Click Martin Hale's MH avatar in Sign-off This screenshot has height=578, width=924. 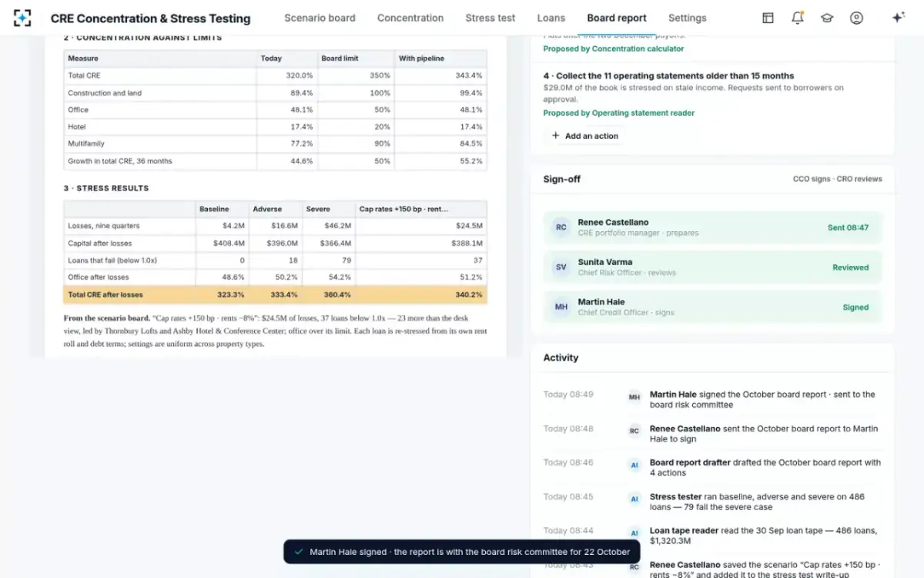pyautogui.click(x=561, y=307)
